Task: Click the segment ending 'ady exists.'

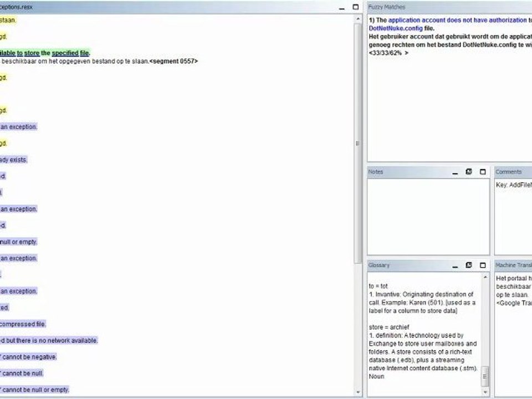Action: 13,160
